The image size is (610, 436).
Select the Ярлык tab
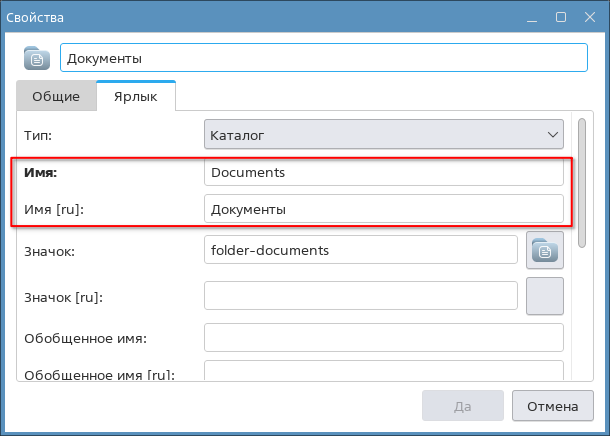pos(136,97)
